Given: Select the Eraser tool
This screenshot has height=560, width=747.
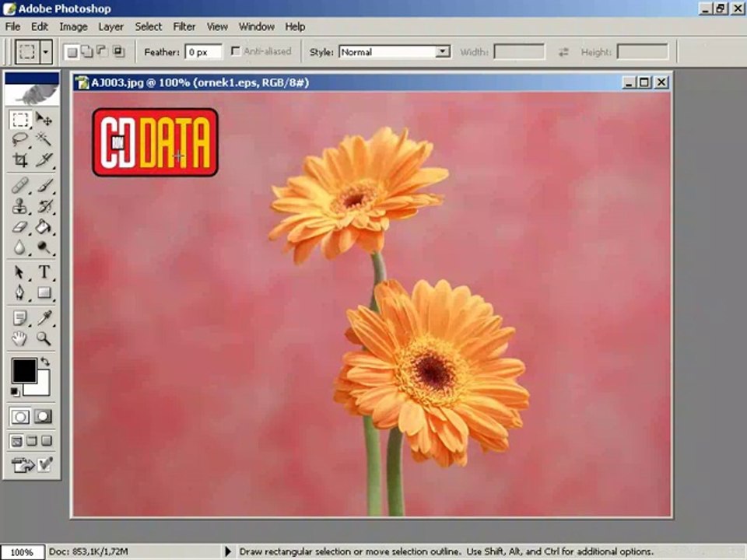Looking at the screenshot, I should (20, 226).
